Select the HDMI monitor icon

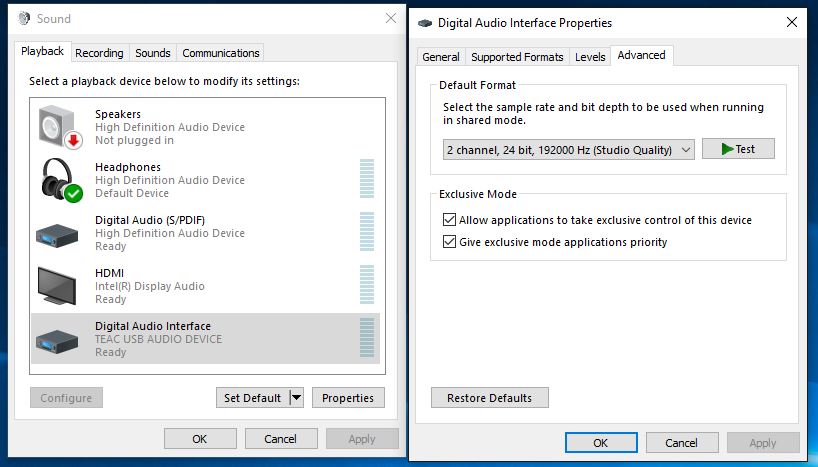point(58,286)
